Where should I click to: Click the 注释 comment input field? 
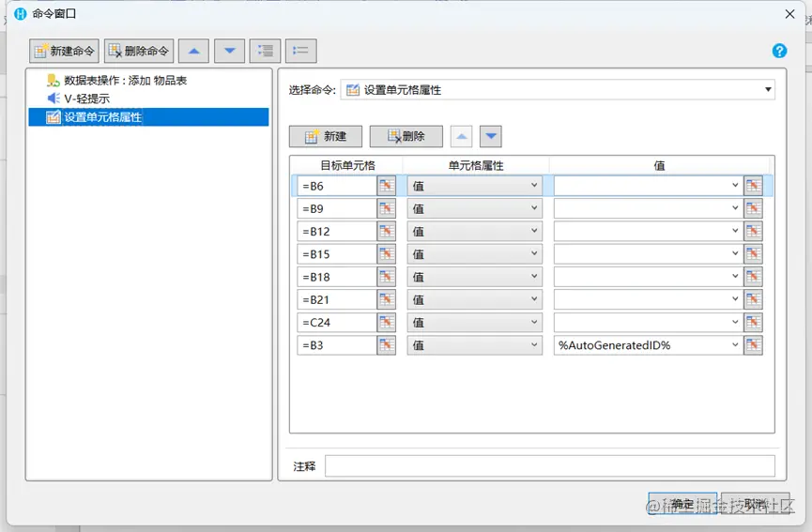(x=549, y=465)
